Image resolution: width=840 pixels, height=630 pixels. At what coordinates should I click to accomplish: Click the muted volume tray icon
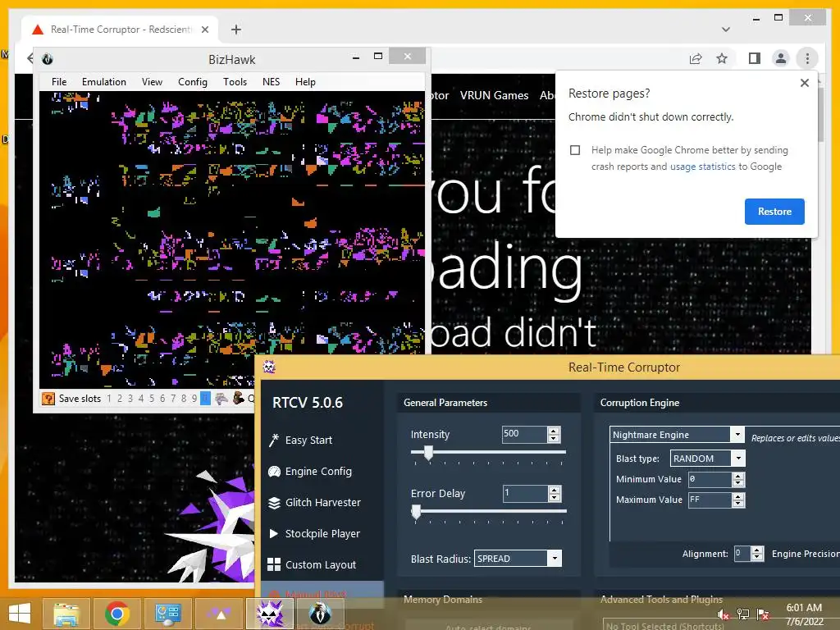click(x=723, y=614)
